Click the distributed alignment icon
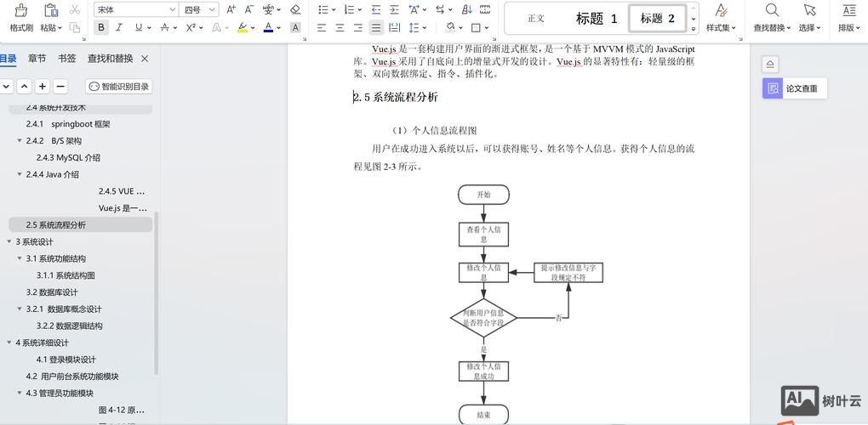The width and height of the screenshot is (868, 425). point(395,28)
